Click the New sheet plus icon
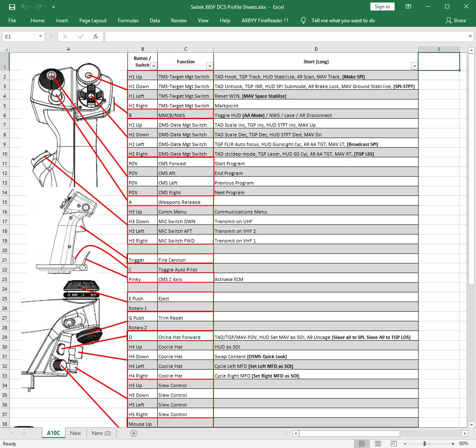 pos(134,433)
